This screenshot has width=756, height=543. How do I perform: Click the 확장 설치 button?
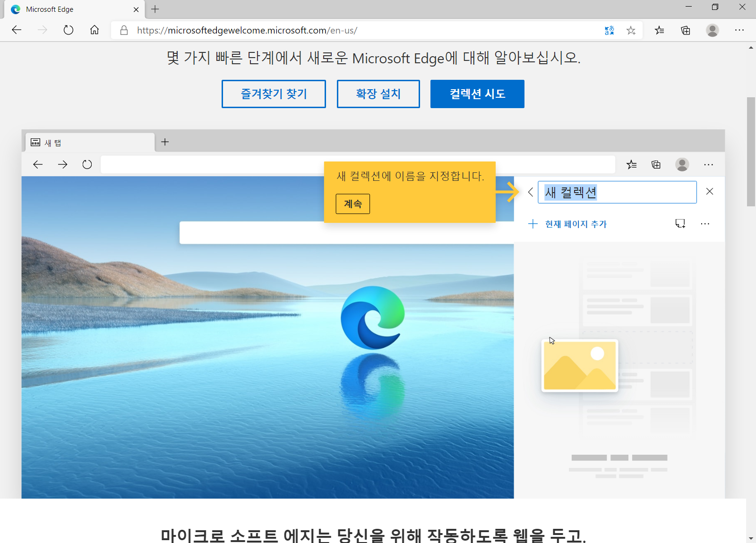[378, 94]
